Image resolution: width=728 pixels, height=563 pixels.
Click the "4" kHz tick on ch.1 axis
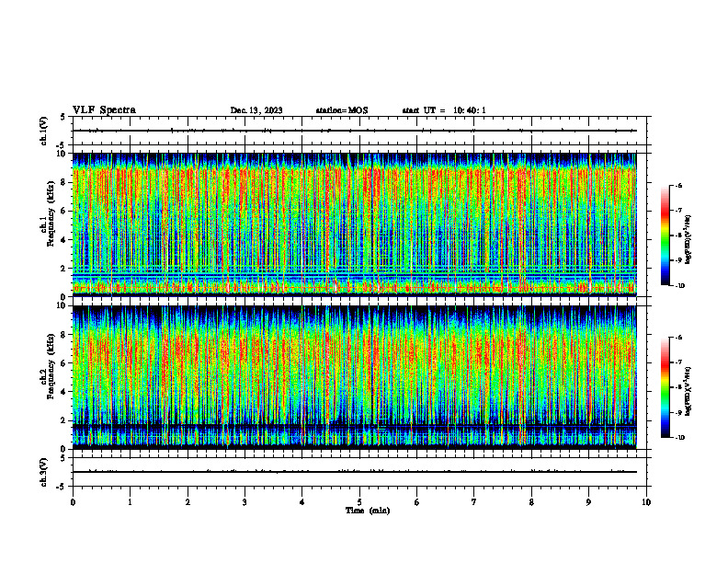point(64,239)
